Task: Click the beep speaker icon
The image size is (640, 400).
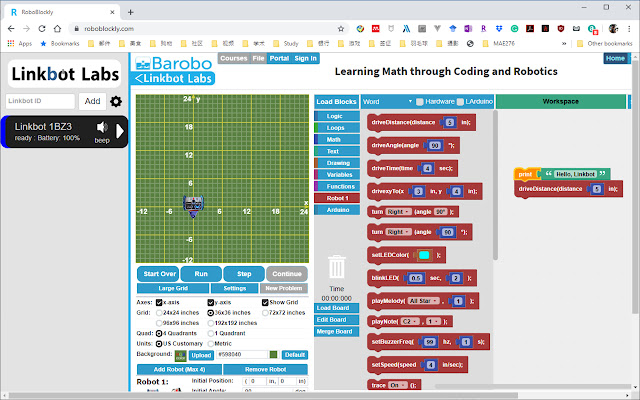Action: (102, 128)
